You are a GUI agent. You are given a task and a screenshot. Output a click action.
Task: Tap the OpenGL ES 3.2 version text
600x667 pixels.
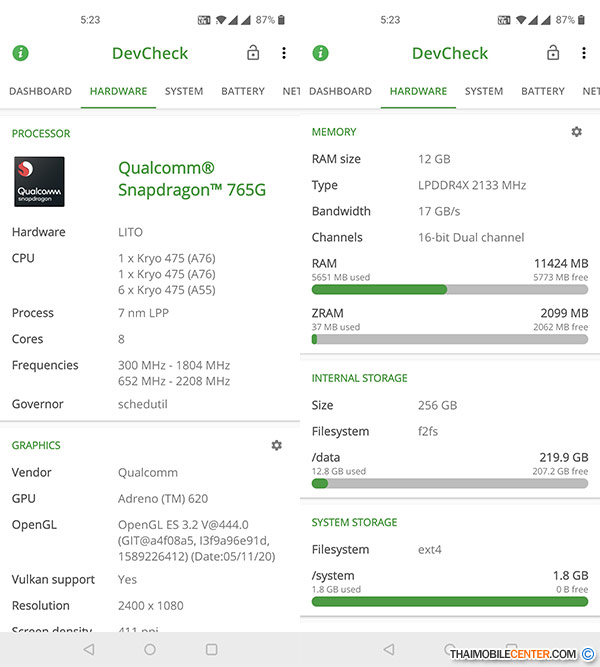coord(197,541)
